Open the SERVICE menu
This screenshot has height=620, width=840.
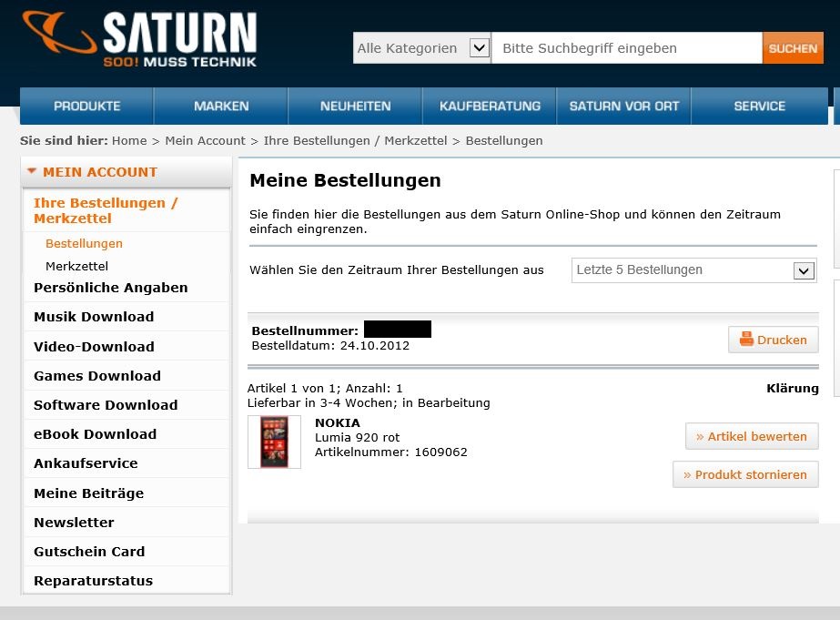(760, 107)
